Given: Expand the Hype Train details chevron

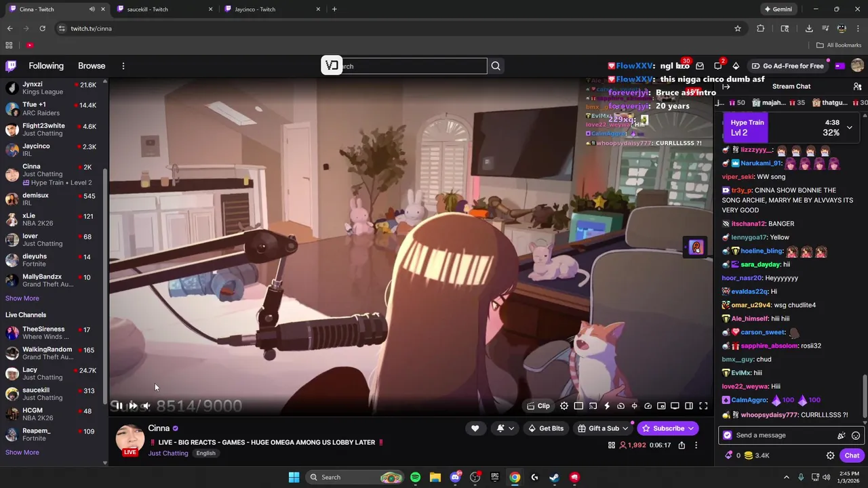Looking at the screenshot, I should tap(849, 127).
